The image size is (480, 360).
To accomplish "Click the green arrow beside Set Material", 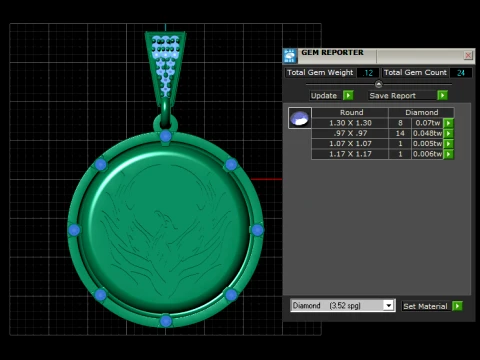I will click(457, 306).
